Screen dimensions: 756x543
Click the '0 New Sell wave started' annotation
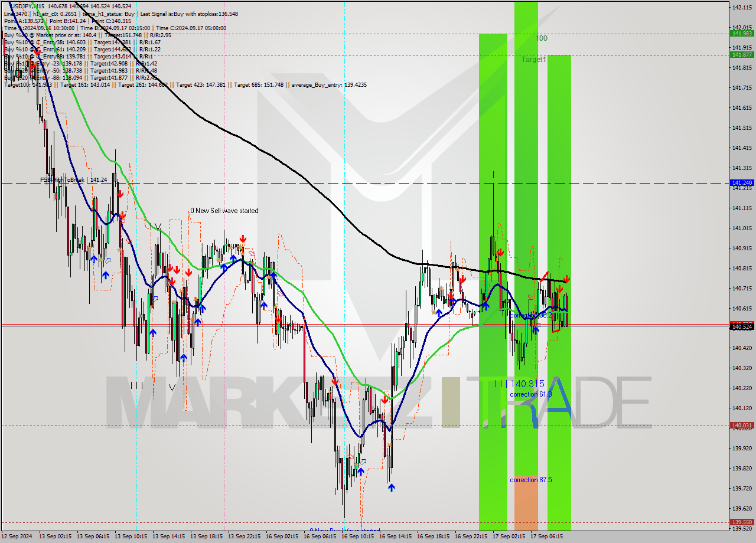pos(224,211)
